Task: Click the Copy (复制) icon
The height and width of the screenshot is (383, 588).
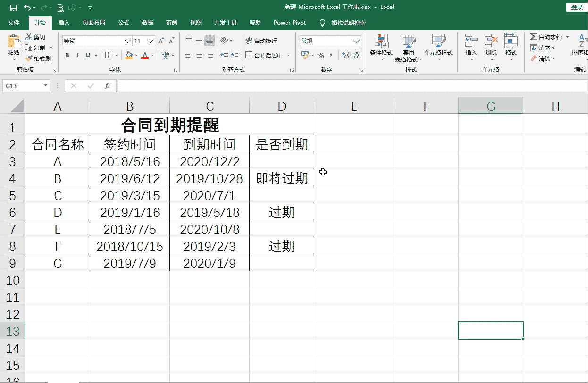Action: tap(29, 48)
